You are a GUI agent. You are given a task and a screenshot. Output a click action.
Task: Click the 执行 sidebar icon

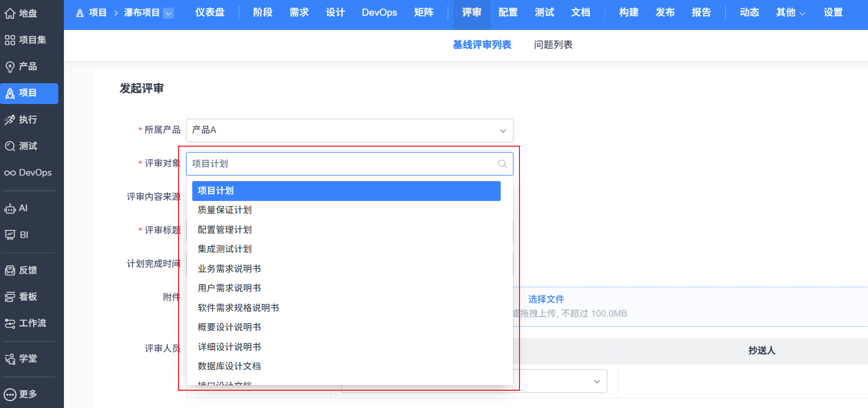pyautogui.click(x=10, y=120)
